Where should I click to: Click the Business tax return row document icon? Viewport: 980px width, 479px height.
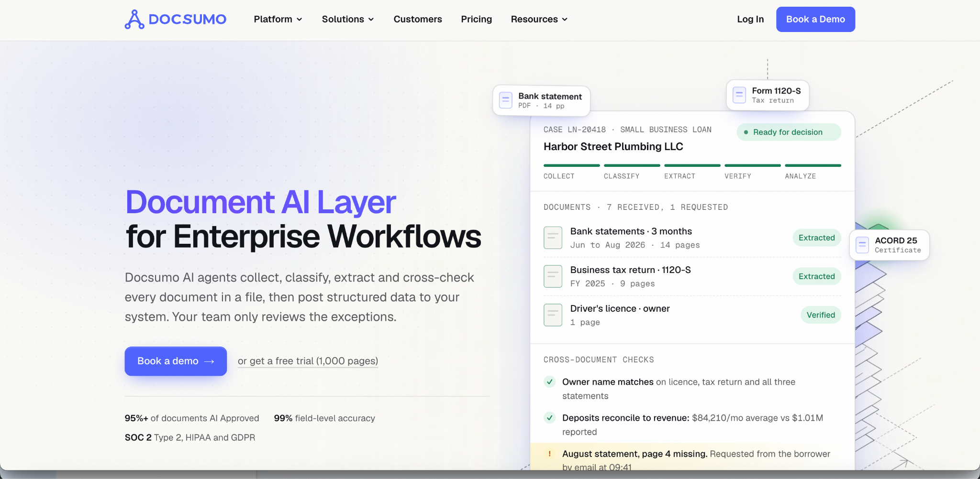(553, 276)
